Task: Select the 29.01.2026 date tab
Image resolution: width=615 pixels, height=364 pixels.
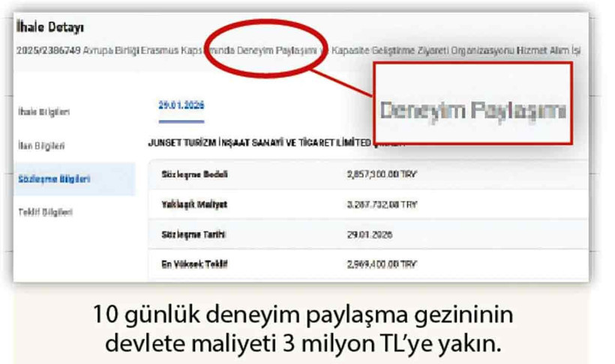Action: click(181, 105)
